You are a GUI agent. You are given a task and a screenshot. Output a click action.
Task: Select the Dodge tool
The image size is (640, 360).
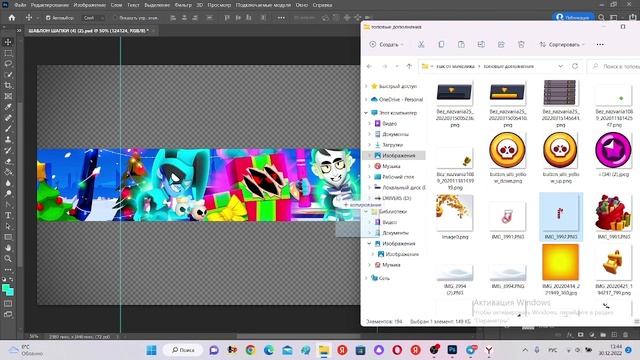[8, 193]
